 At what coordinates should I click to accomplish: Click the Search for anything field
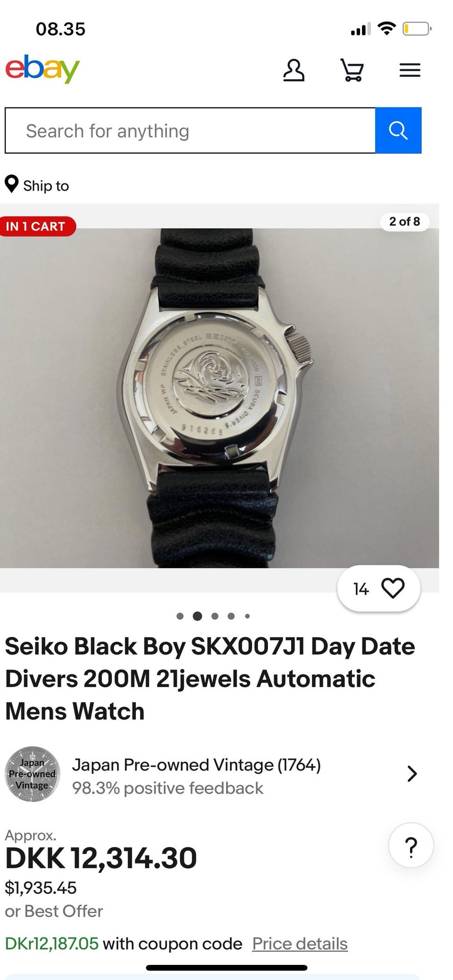pos(190,131)
